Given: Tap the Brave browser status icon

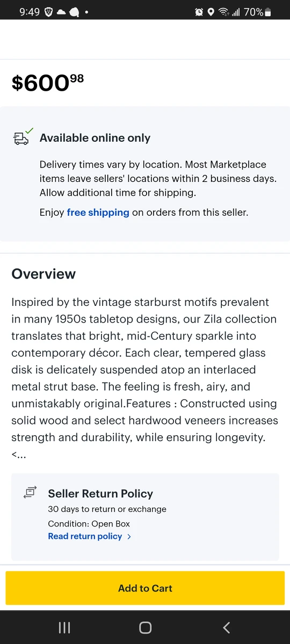Looking at the screenshot, I should (48, 12).
